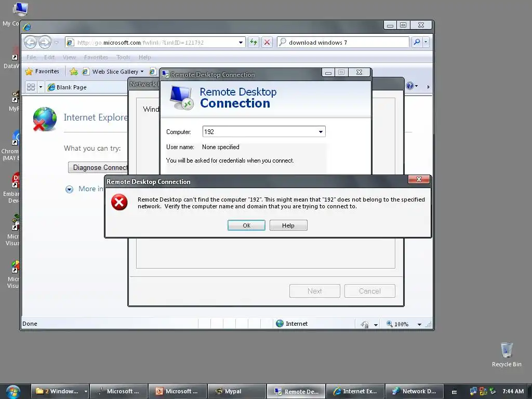Click the IE icon after Web Slice Gallery
Screen dimensions: 532x399
point(152,72)
